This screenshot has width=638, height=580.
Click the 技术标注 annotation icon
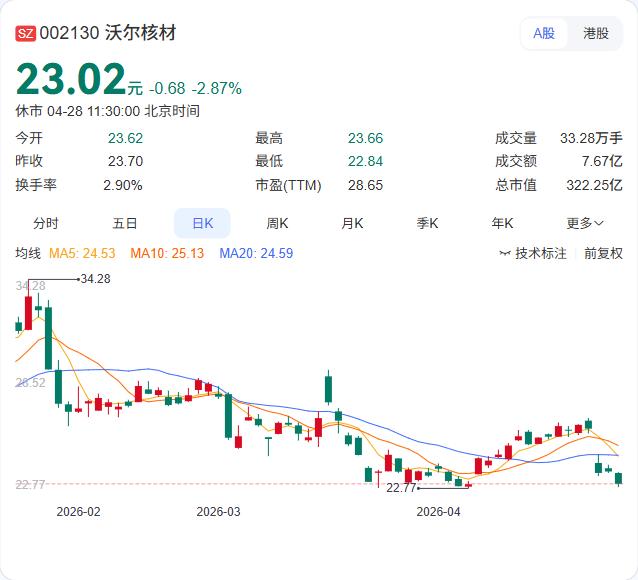pos(505,254)
